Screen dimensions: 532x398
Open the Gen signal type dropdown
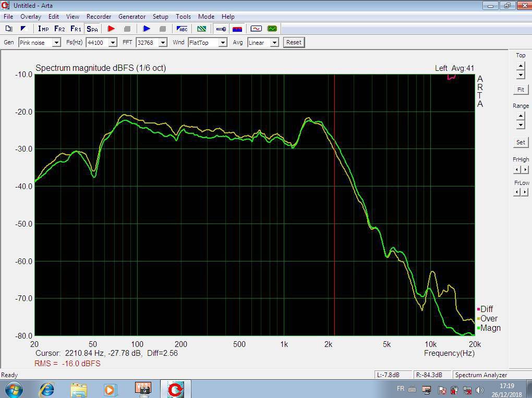coord(57,43)
